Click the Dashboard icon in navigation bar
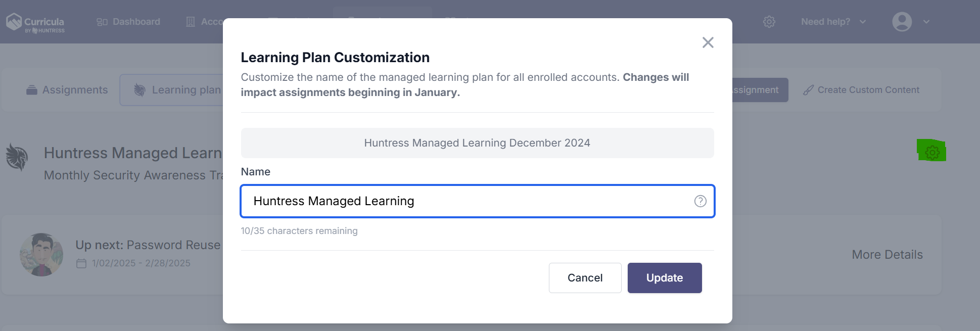Image resolution: width=980 pixels, height=331 pixels. (x=102, y=22)
